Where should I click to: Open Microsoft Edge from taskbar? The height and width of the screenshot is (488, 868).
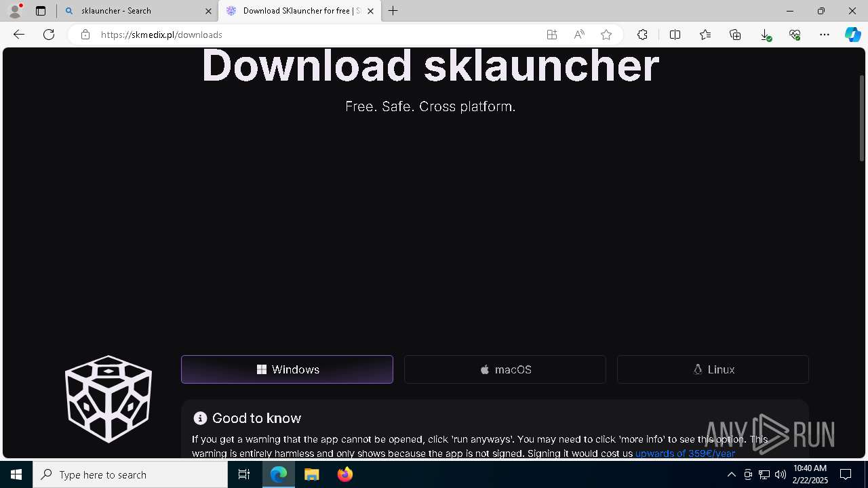(x=279, y=474)
